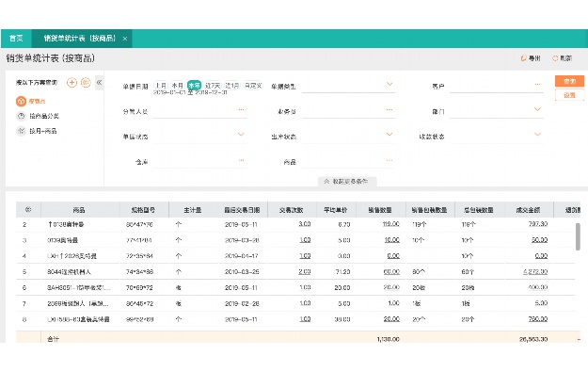
Task: Click the 平均单价 column header
Action: (x=336, y=210)
